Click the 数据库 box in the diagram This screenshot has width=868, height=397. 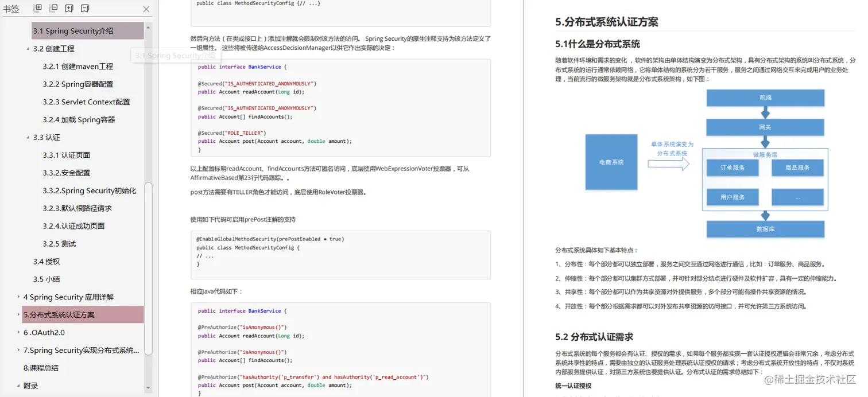(x=765, y=229)
